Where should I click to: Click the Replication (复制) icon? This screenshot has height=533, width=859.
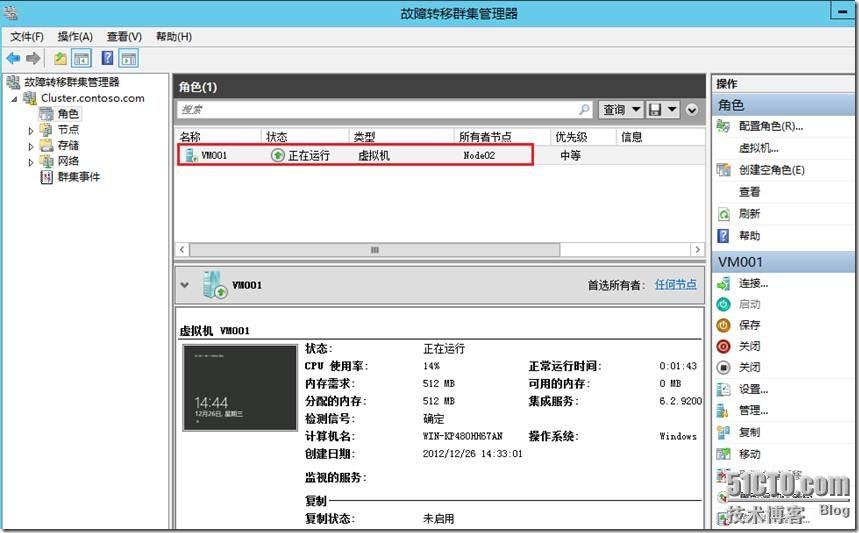pyautogui.click(x=723, y=432)
